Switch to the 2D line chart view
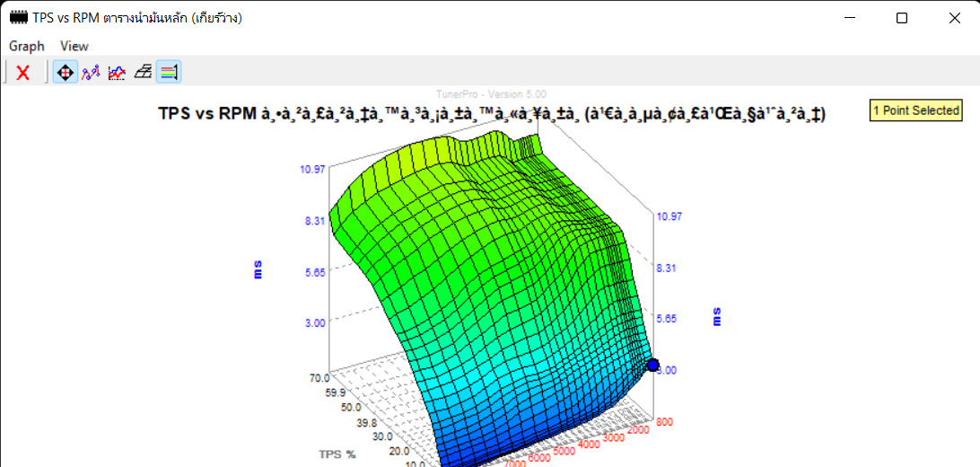The height and width of the screenshot is (467, 980). click(x=117, y=73)
